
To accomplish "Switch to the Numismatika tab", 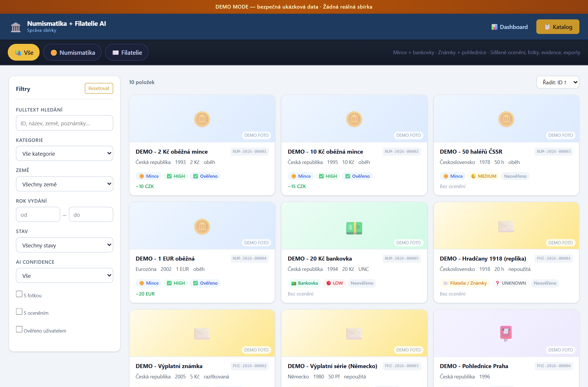I will pyautogui.click(x=72, y=52).
